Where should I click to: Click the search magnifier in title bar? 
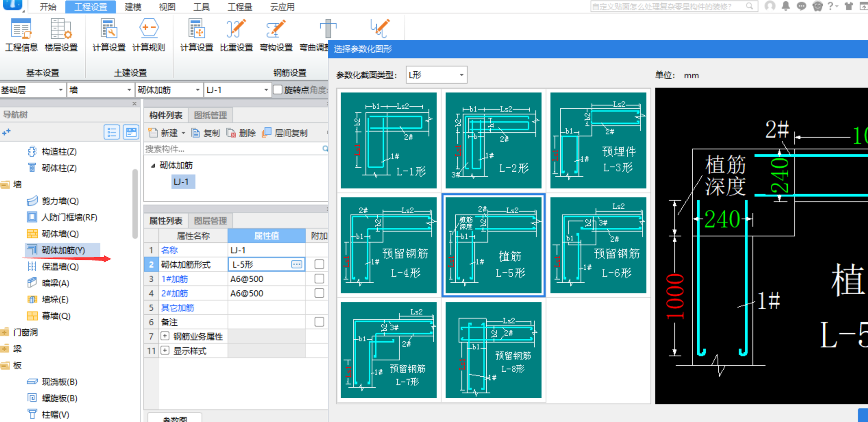[x=749, y=6]
